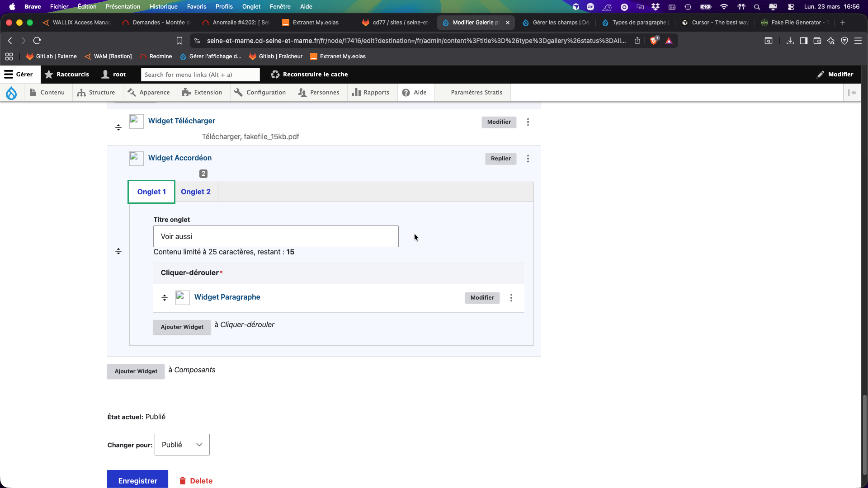
Task: Switch to the Onglet 2 tab
Action: click(196, 192)
